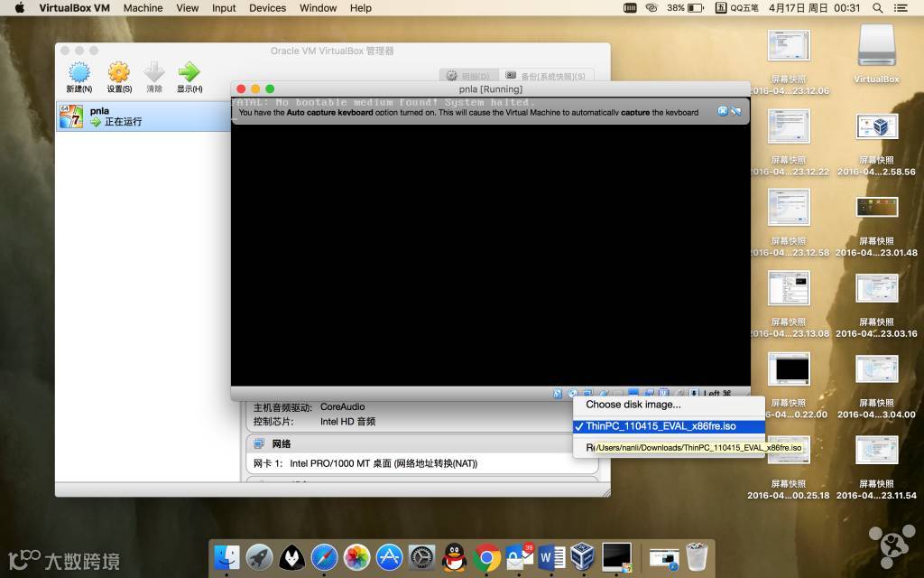The image size is (924, 578).
Task: Open the App Store from the Dock
Action: point(389,556)
